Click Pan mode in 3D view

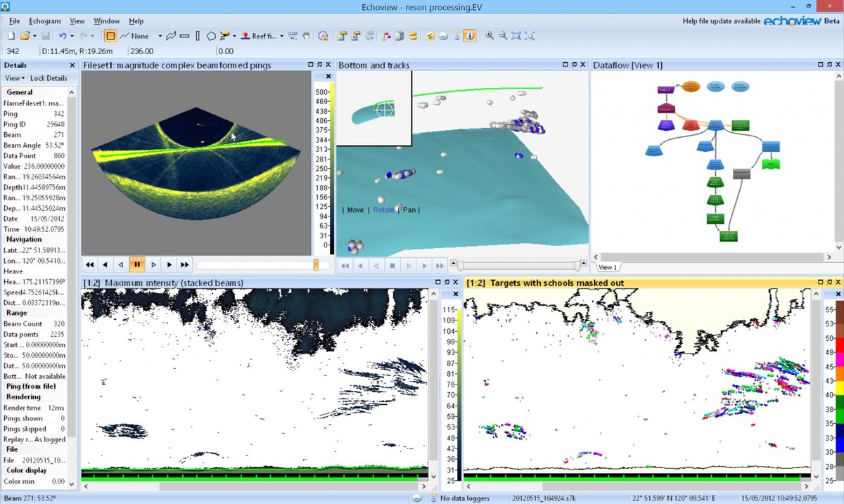409,209
